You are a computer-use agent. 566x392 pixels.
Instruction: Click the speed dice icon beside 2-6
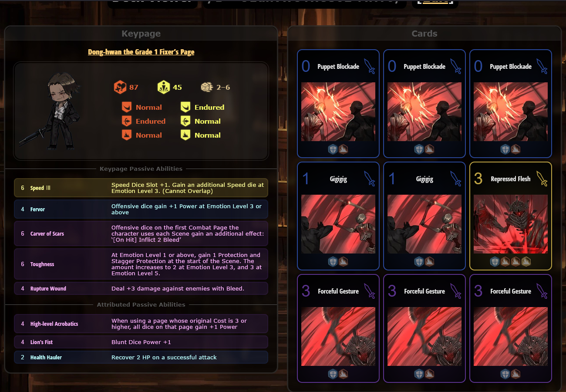click(206, 87)
